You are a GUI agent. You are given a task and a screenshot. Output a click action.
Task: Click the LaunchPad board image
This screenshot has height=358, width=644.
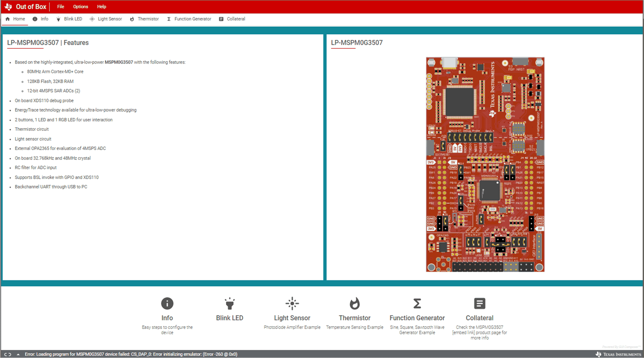pos(485,164)
